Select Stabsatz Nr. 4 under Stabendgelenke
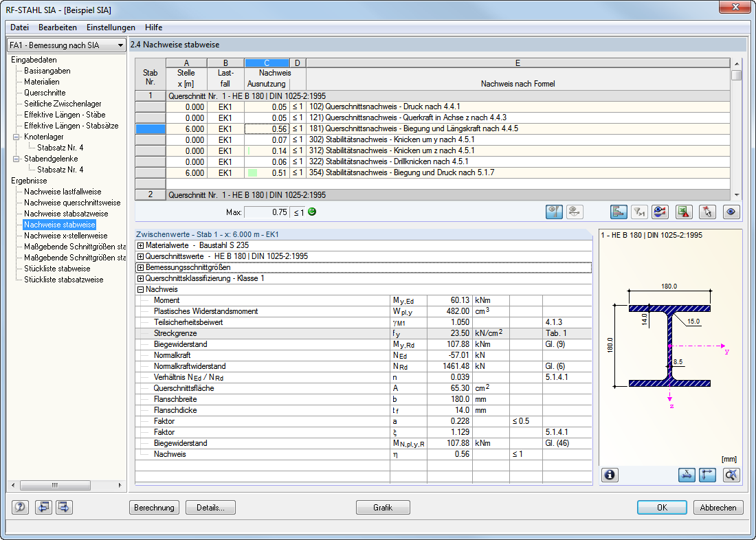 click(60, 170)
